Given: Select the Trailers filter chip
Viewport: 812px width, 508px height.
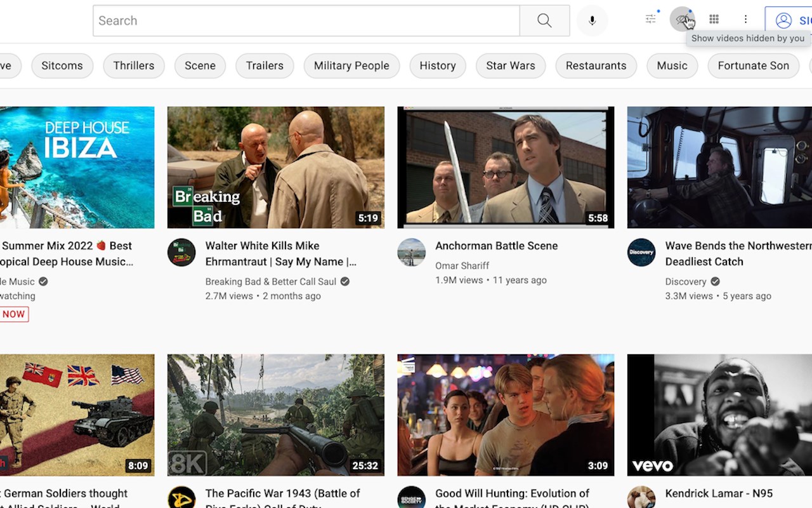Looking at the screenshot, I should (x=265, y=65).
